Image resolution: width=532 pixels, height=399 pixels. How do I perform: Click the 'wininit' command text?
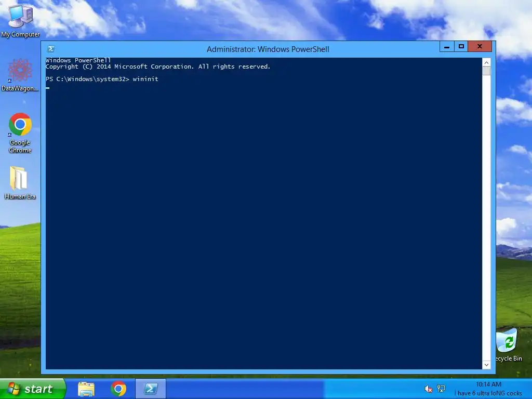(145, 79)
